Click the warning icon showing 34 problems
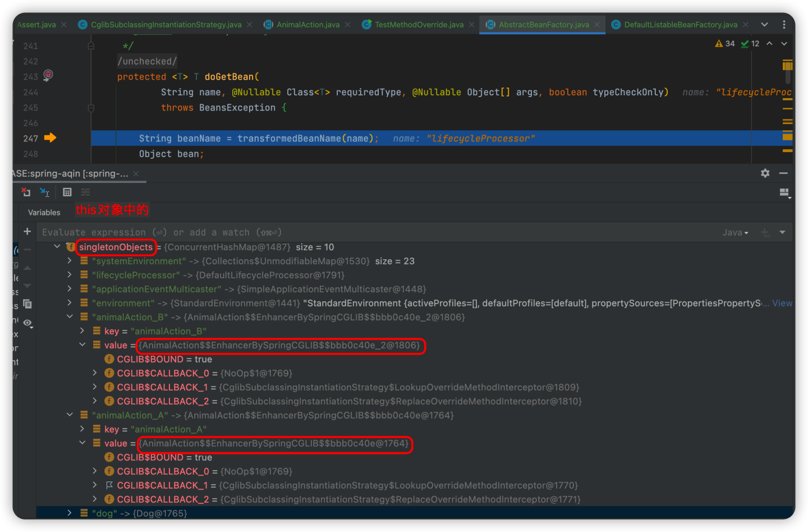808x532 pixels. (x=719, y=43)
